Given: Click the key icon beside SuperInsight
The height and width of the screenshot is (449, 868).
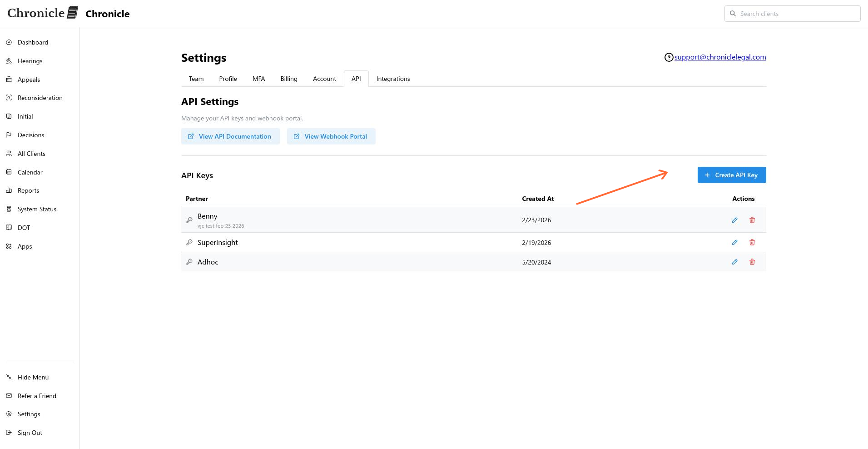Looking at the screenshot, I should coord(189,242).
